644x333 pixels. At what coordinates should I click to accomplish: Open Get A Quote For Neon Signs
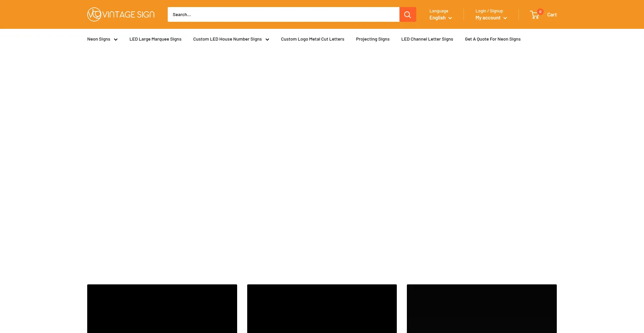tap(493, 39)
